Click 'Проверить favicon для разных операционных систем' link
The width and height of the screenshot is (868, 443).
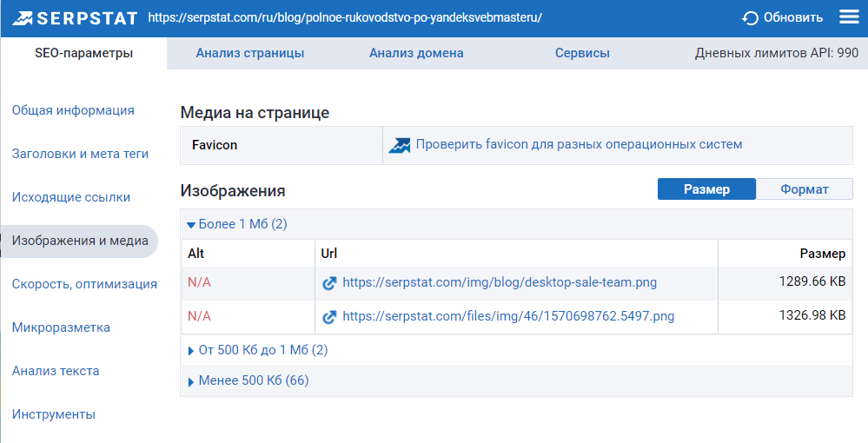click(x=579, y=144)
